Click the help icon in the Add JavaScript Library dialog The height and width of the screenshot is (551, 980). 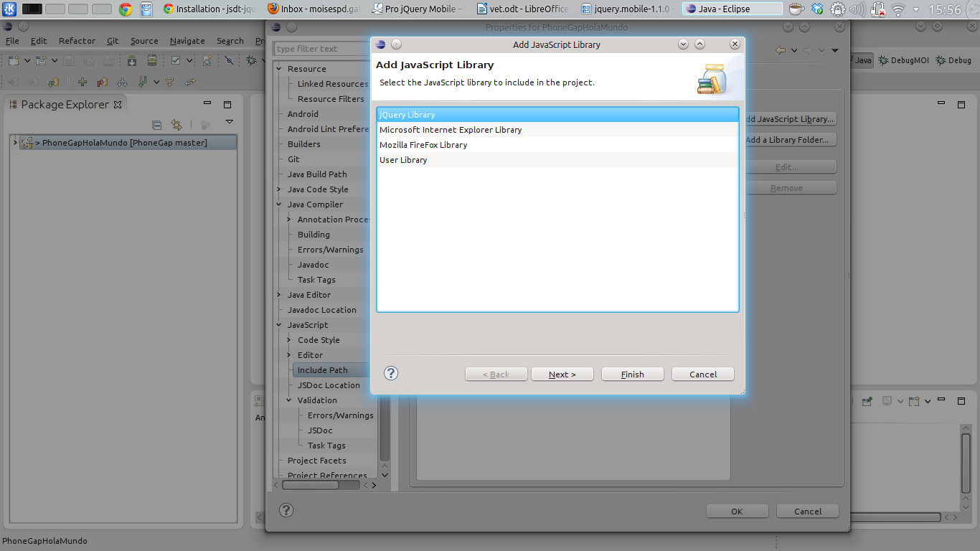[x=390, y=373]
